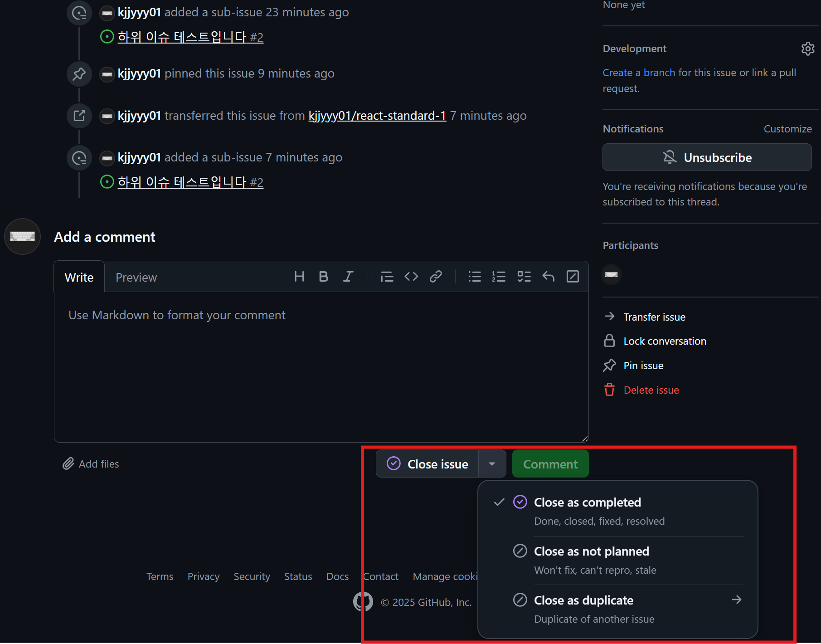Insert an unordered list in the comment
The image size is (821, 644).
474,277
